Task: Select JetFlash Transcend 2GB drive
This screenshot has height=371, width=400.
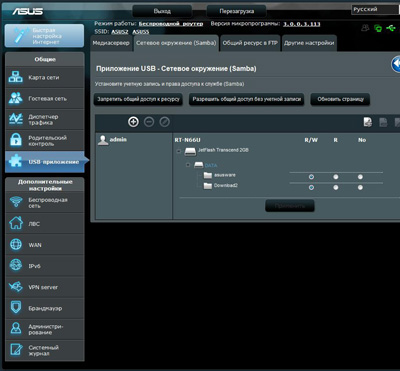Action: point(223,150)
